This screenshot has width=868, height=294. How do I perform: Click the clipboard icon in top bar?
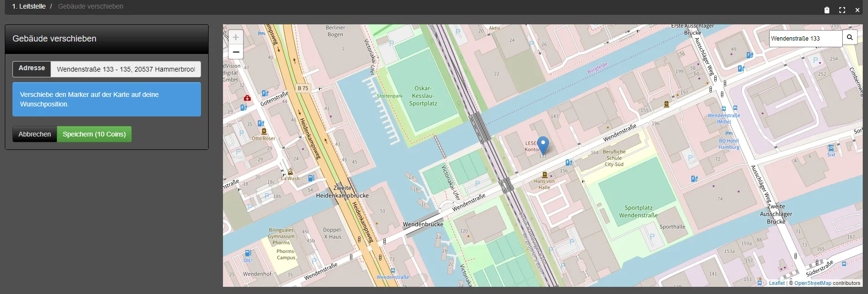pos(827,10)
